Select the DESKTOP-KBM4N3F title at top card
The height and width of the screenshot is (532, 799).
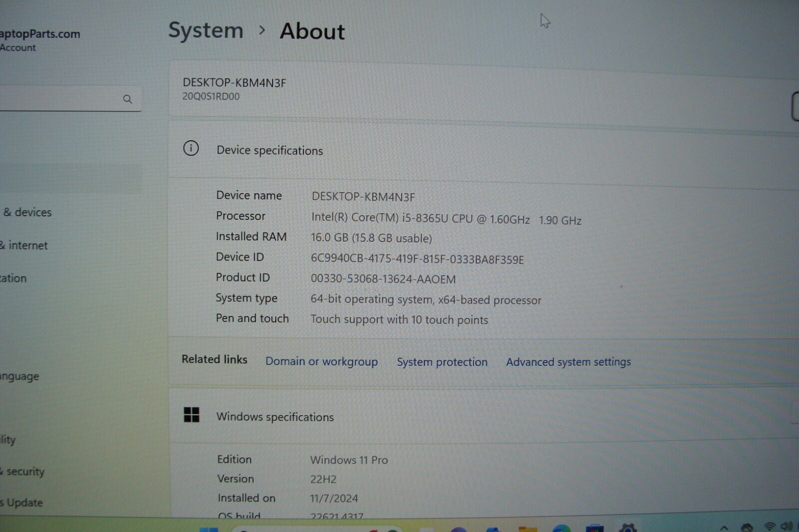(x=234, y=83)
